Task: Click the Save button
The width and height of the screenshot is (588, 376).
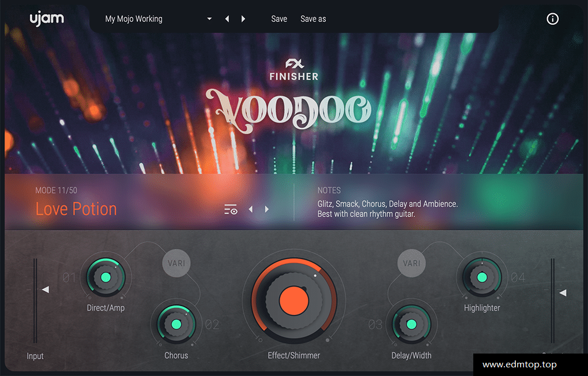Action: tap(279, 18)
